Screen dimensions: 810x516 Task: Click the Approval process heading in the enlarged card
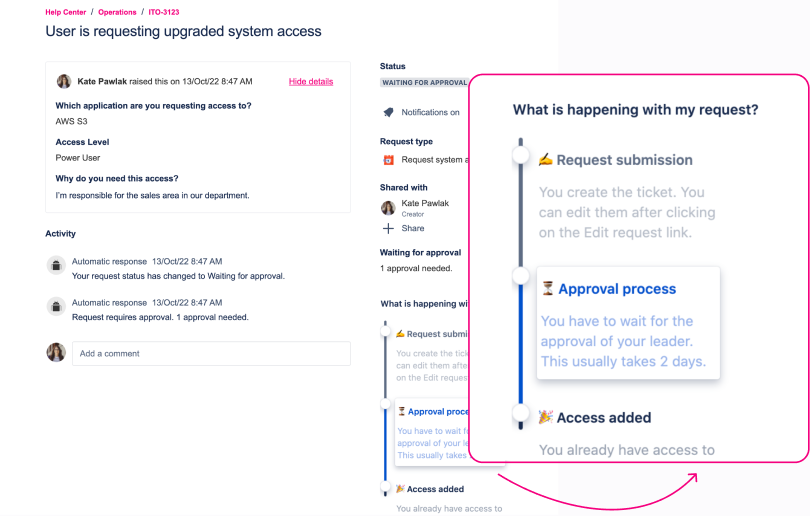[x=616, y=289]
